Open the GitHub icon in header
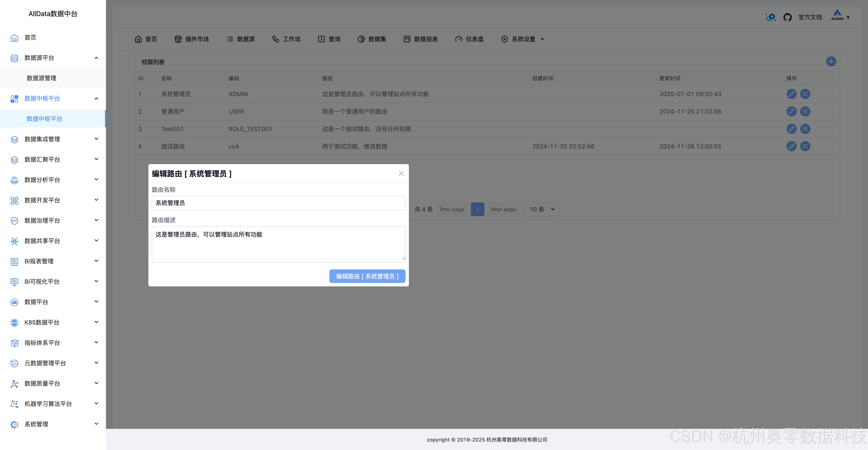This screenshot has width=868, height=450. coord(787,17)
